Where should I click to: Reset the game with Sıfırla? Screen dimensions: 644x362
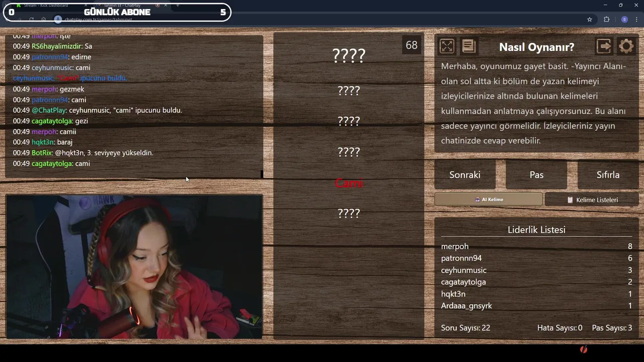tap(608, 174)
